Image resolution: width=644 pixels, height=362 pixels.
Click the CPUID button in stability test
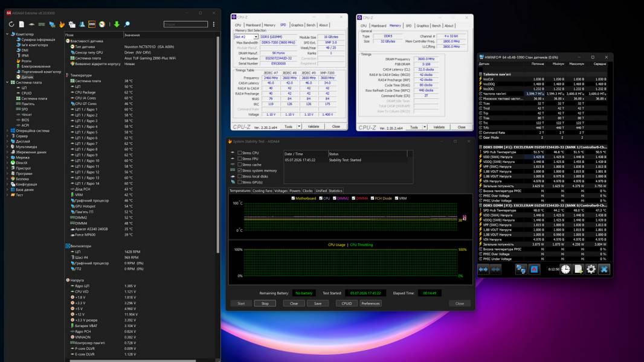coord(347,304)
